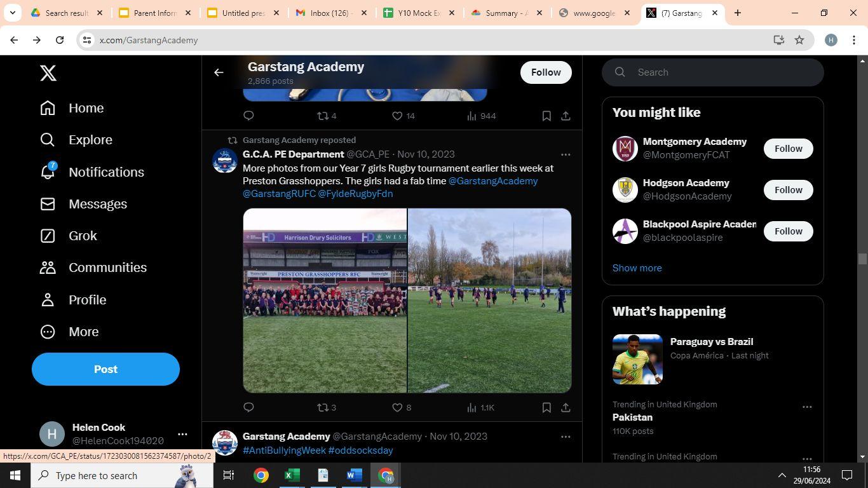Switch to the Untitled presentation tab
Screen dimensions: 868x488
243,13
